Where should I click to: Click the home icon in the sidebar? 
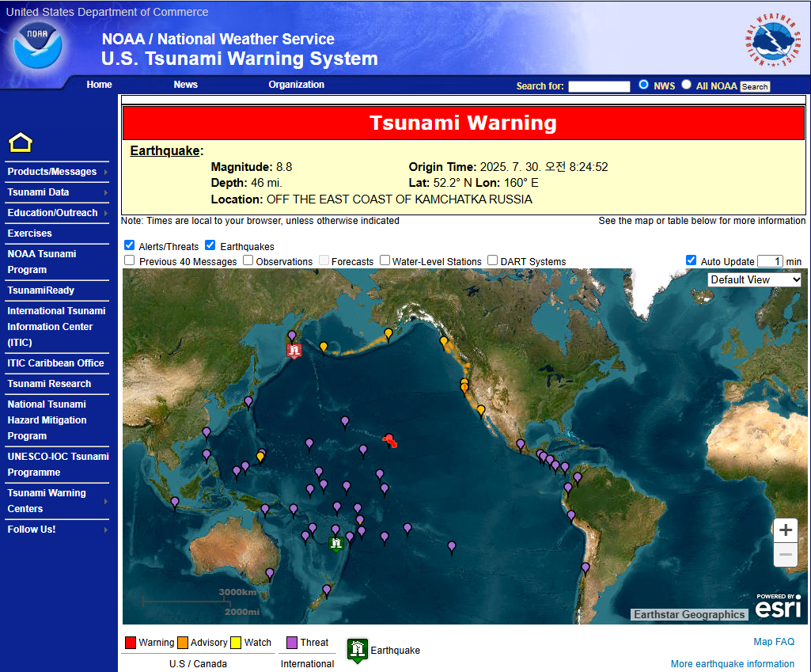pyautogui.click(x=21, y=142)
